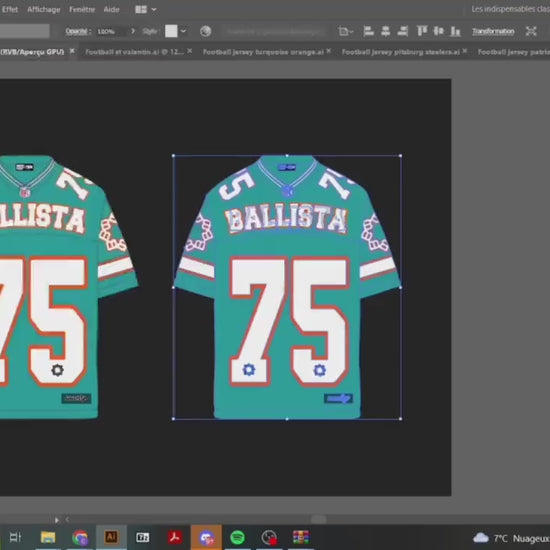
Task: Click the isolate selected object icon
Action: click(x=531, y=31)
